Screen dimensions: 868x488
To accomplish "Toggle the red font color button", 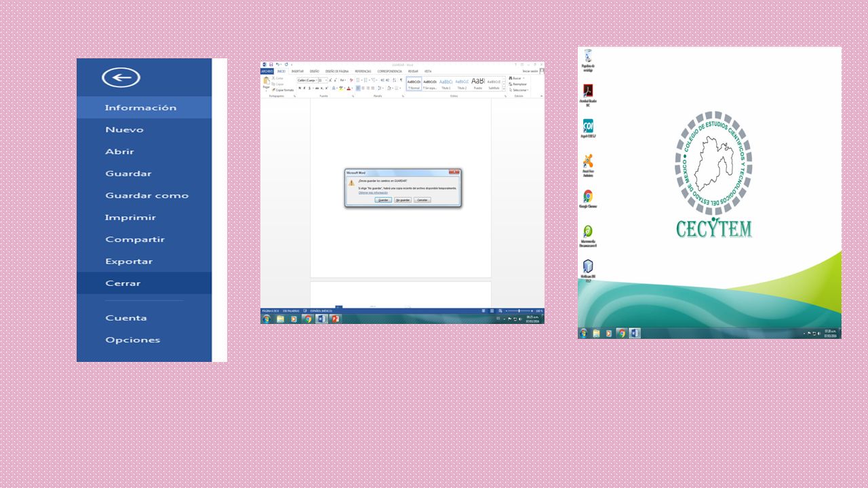I will (x=349, y=88).
